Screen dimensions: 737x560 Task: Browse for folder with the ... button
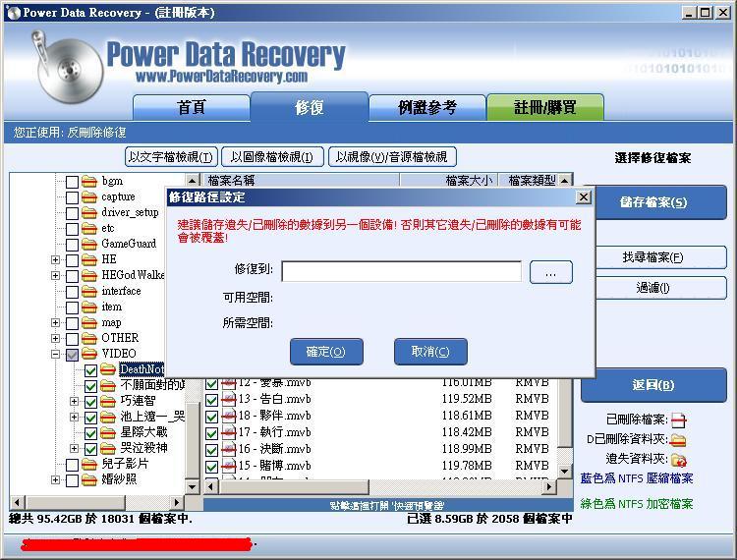click(551, 272)
